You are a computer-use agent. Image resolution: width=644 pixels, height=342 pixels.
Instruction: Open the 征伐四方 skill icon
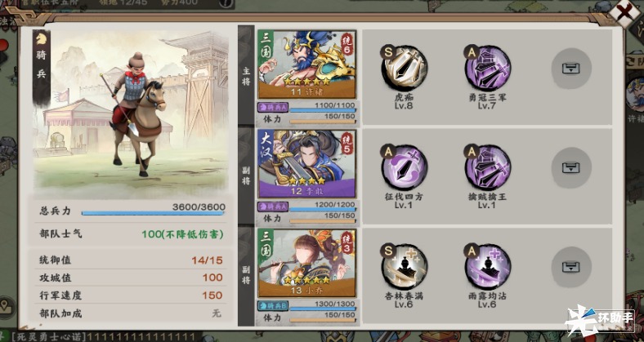click(404, 167)
